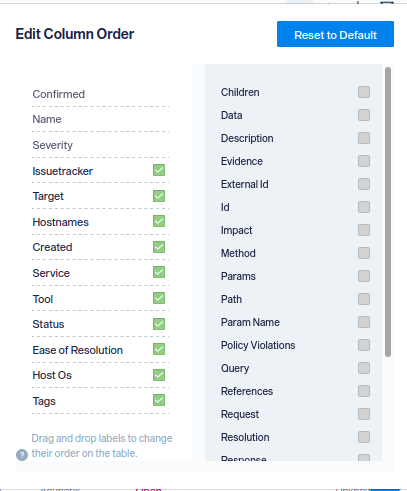Viewport: 407px width, 491px height.
Task: Select the Host Os column label
Action: pos(52,375)
